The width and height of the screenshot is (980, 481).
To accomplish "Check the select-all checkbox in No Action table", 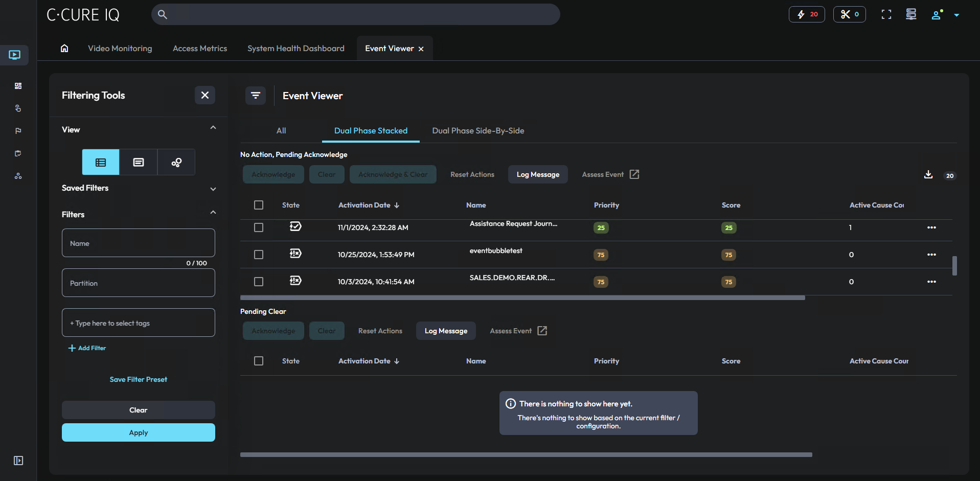I will coord(259,204).
